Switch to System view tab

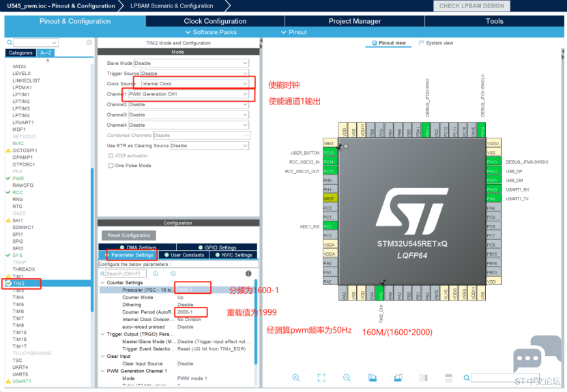(436, 43)
